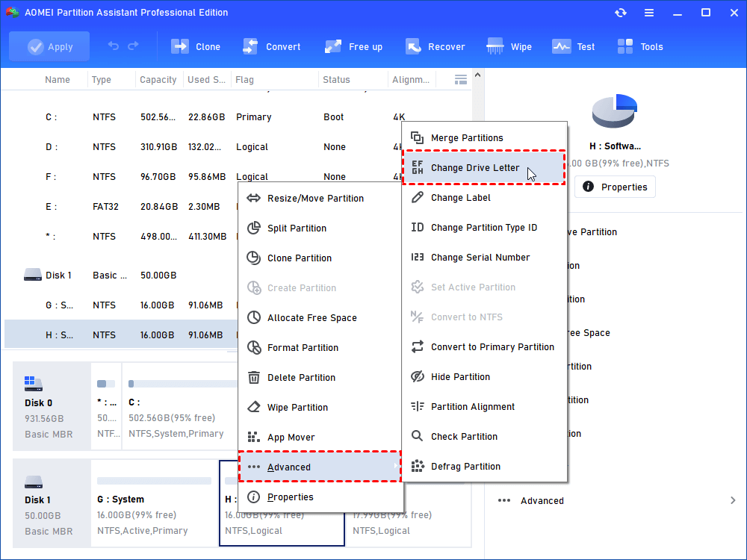The width and height of the screenshot is (747, 560).
Task: Select Disk 1 in the disk map
Action: [52, 503]
